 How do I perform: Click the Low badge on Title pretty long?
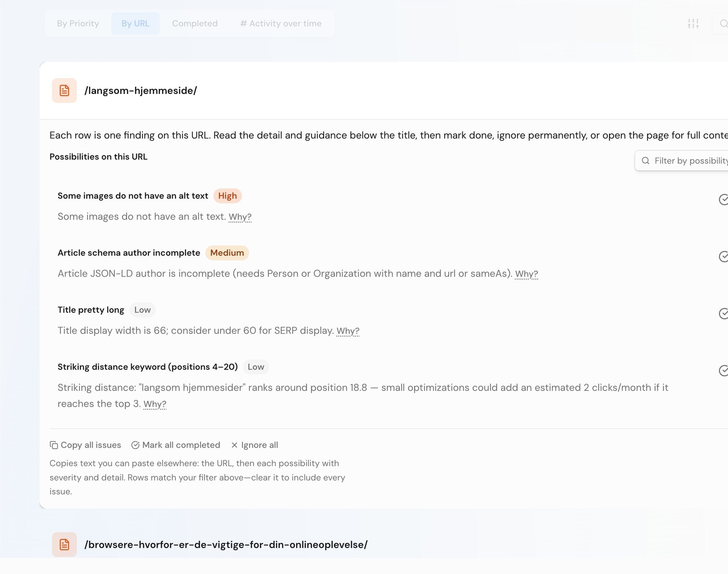point(143,310)
